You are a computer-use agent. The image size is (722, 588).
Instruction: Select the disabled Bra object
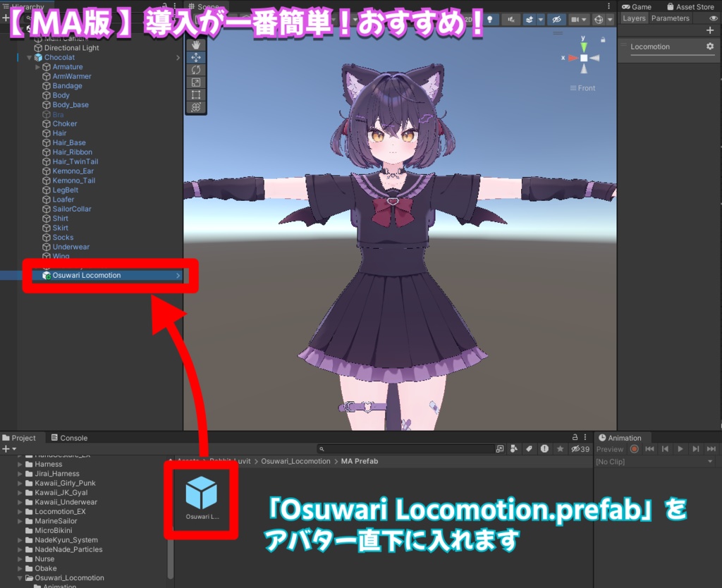(x=58, y=115)
